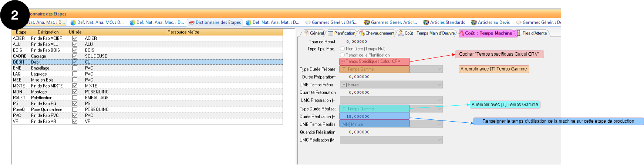Click the Chevauchement tab icon
Viewport: 644px width, 165px height.
[x=362, y=33]
